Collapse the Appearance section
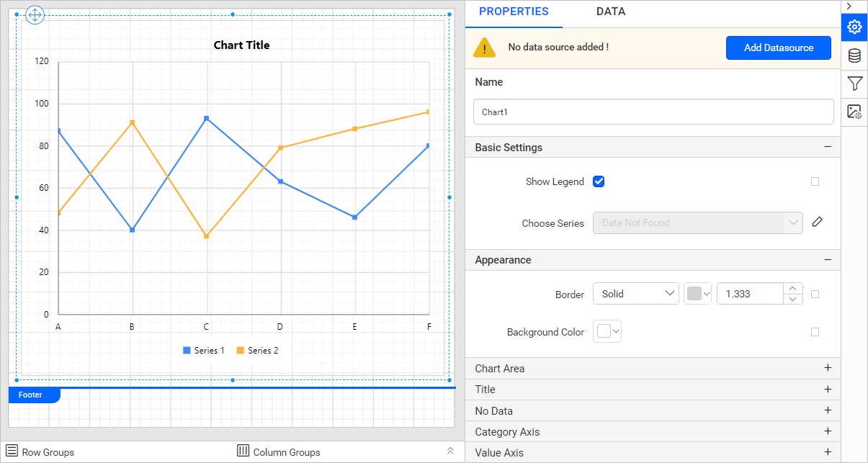The image size is (868, 463). coord(827,260)
